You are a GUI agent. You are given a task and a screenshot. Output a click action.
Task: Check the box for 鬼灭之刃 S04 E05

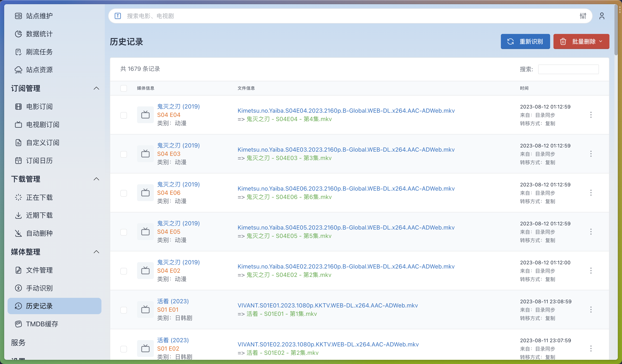[x=124, y=232]
